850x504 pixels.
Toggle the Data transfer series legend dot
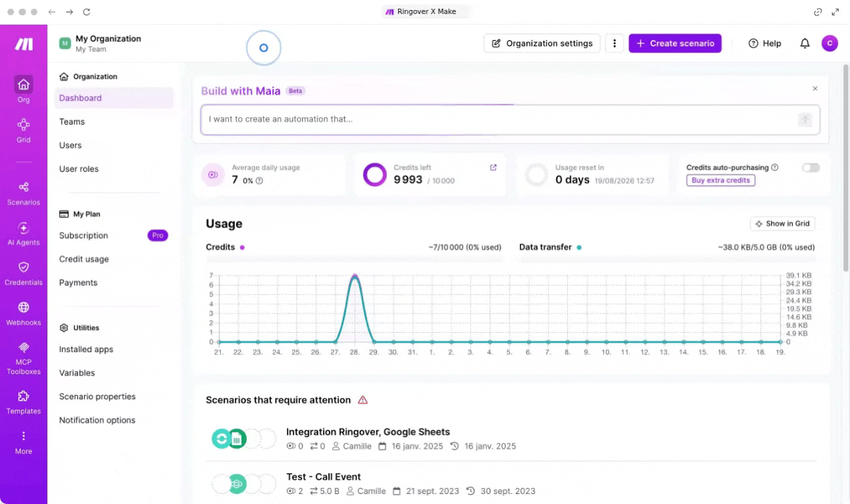point(579,247)
